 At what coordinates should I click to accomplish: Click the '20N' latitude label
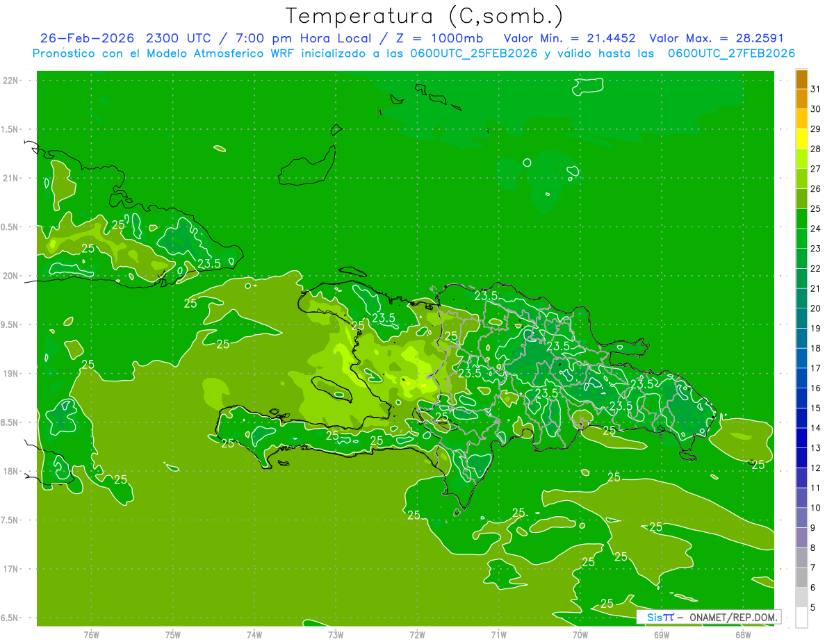tap(11, 276)
